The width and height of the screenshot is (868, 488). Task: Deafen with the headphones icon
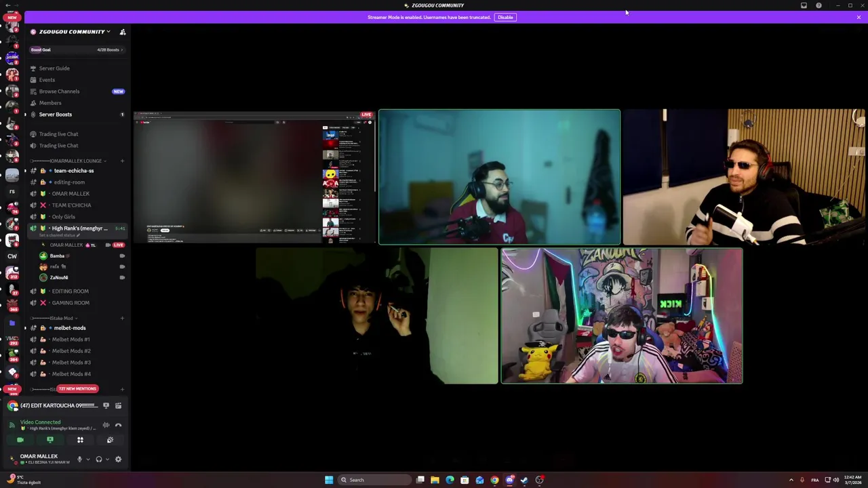[x=99, y=460]
